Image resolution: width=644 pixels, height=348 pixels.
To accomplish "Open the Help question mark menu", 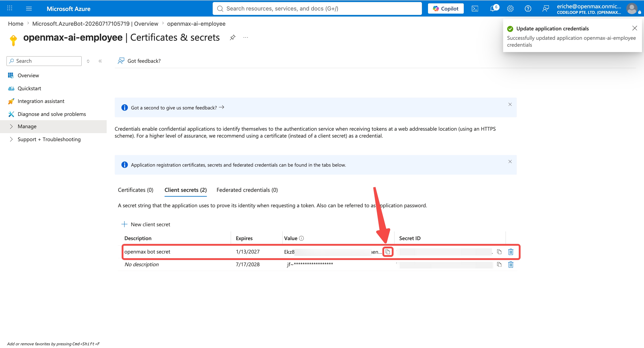I will click(528, 8).
